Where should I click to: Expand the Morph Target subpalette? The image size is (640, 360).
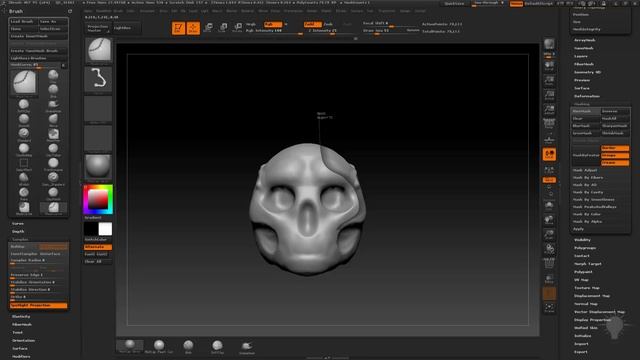coord(588,264)
